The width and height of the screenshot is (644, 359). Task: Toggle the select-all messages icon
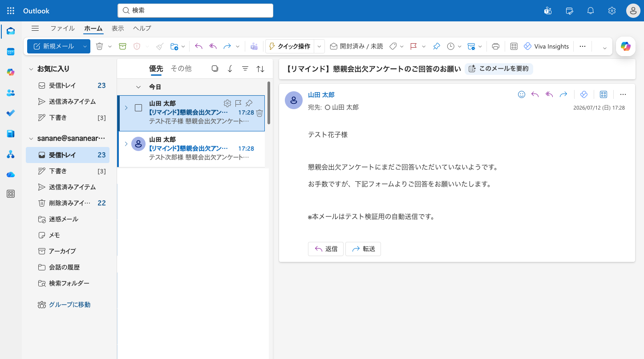point(215,69)
